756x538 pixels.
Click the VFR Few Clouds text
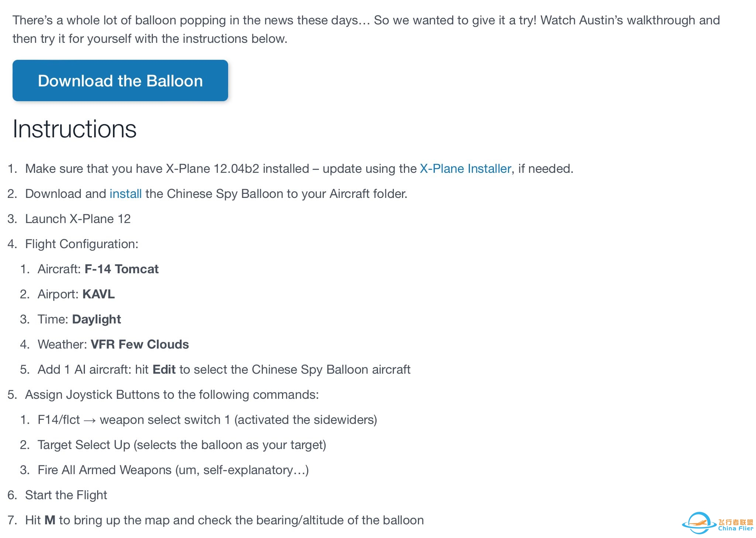140,345
